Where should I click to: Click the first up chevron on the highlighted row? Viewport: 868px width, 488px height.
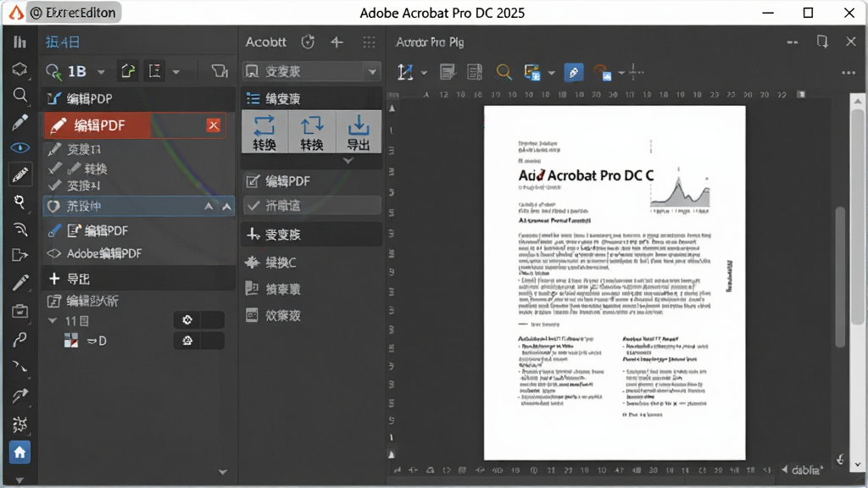tap(209, 207)
